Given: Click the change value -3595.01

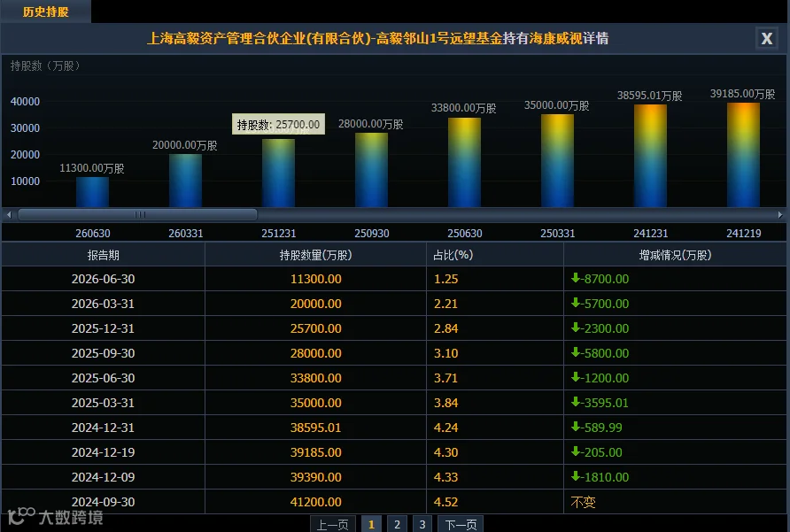Looking at the screenshot, I should click(x=600, y=403).
